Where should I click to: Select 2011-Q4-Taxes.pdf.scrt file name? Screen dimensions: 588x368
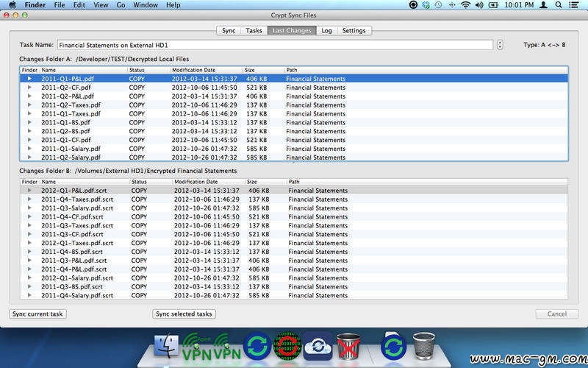[x=77, y=199]
